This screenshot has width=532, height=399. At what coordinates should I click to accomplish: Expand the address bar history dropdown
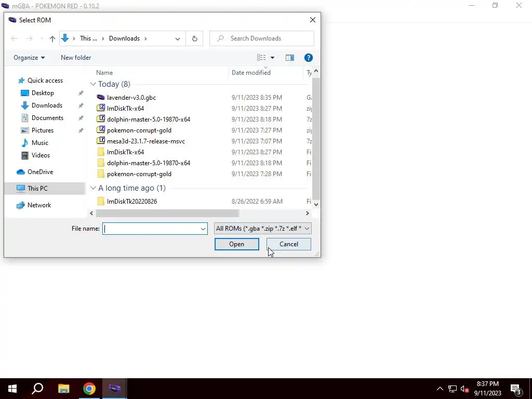tap(178, 38)
